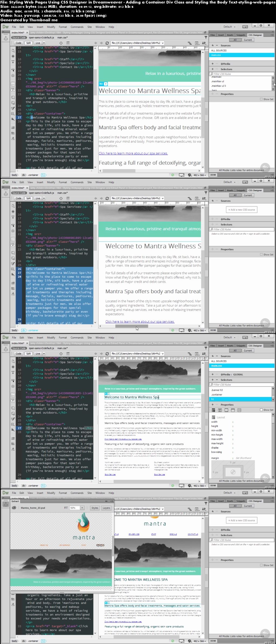Click the Refresh icon in the top frame's document toolbar
The height and width of the screenshot is (644, 276).
(x=107, y=43)
